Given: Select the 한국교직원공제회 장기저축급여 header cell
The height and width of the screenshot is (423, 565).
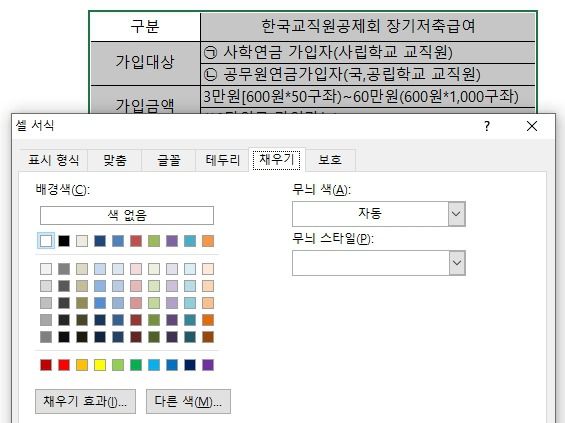Looking at the screenshot, I should point(368,27).
